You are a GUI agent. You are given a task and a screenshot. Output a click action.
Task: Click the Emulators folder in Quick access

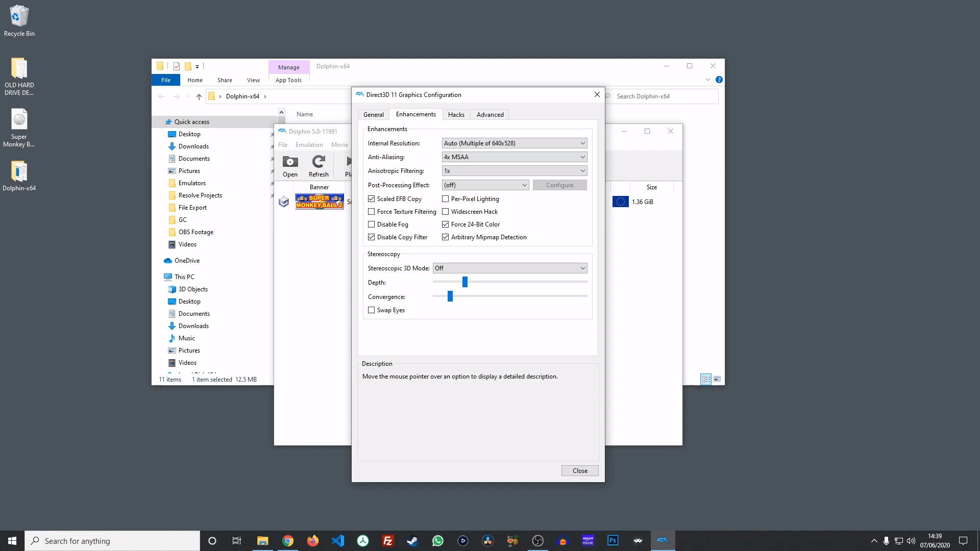[x=192, y=182]
